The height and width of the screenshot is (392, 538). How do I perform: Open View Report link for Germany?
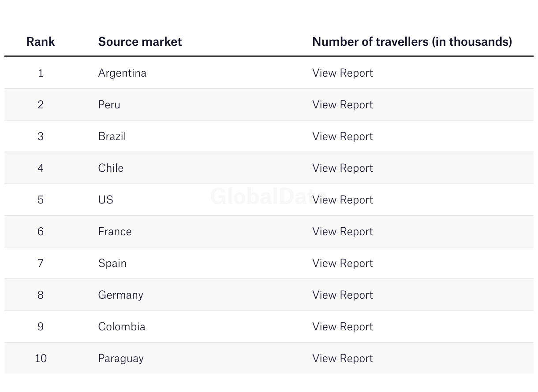tap(342, 295)
